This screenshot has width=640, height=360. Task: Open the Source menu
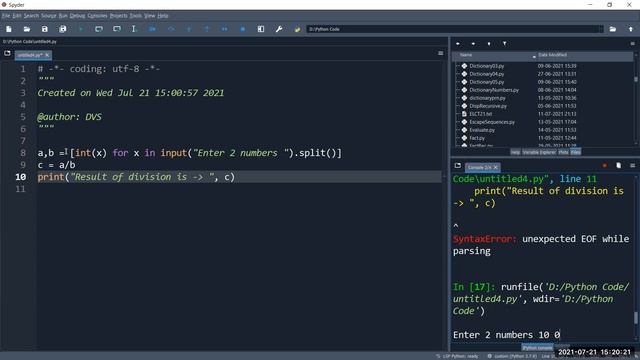click(49, 16)
